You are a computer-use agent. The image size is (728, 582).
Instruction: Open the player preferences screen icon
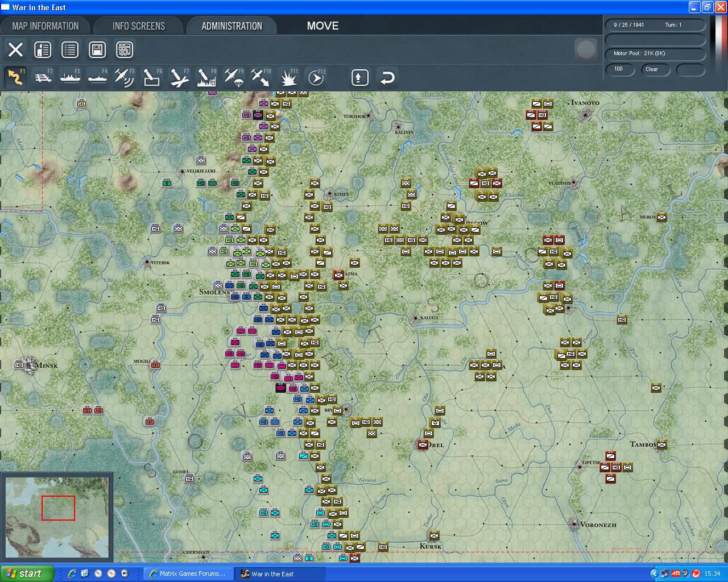pos(43,49)
